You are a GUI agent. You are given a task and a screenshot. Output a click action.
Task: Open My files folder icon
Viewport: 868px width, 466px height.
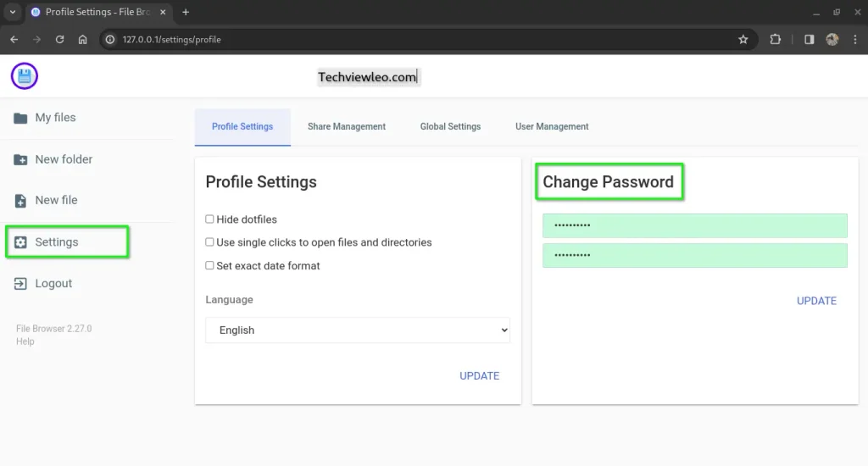click(x=20, y=118)
